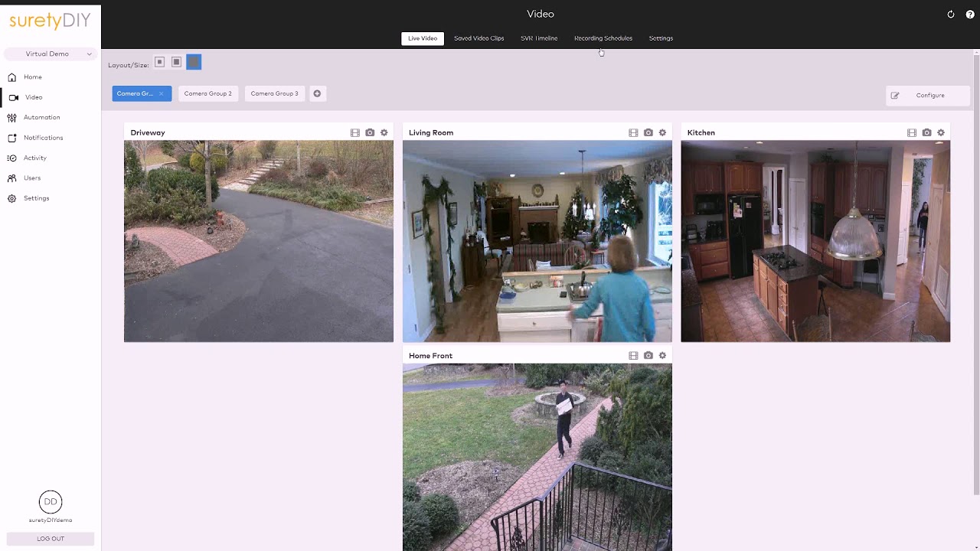Select Camera Group 3
The width and height of the screenshot is (980, 551).
pyautogui.click(x=275, y=93)
